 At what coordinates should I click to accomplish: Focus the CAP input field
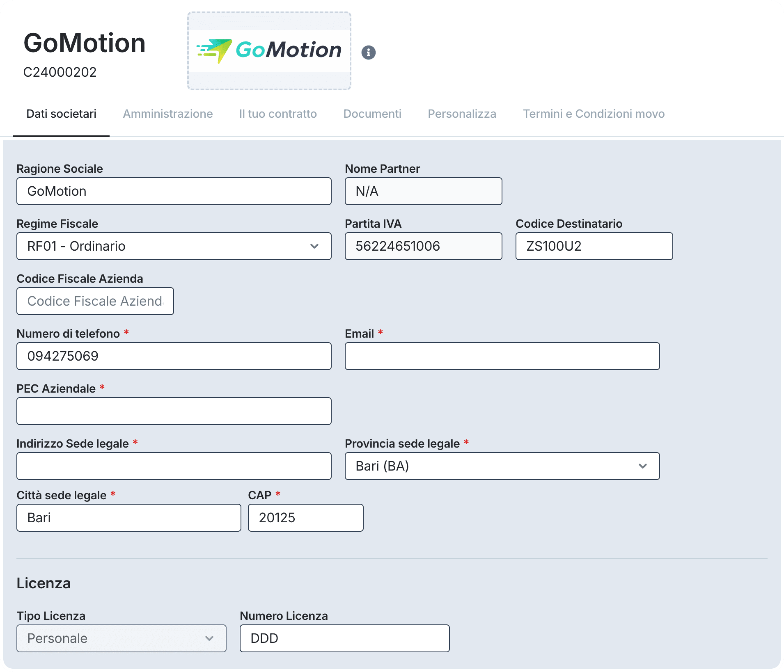click(305, 518)
